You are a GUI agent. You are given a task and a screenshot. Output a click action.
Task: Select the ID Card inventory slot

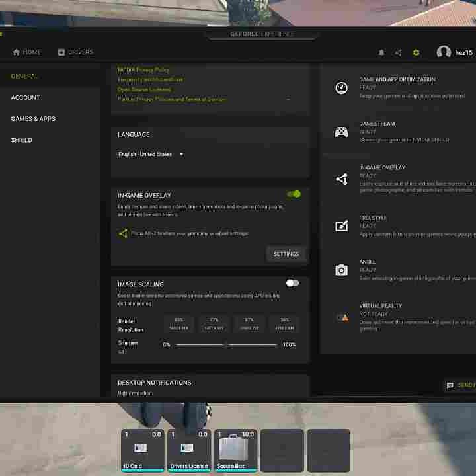pos(143,450)
